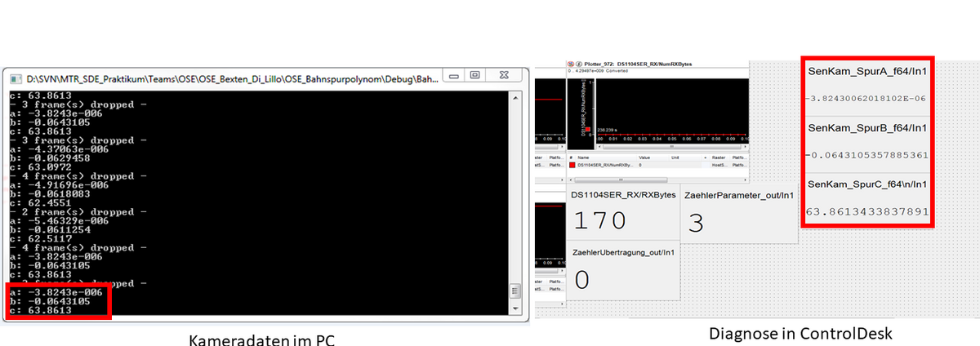Click the horizontal scrollbar under the plotter graph
980x346 pixels.
coord(670,148)
